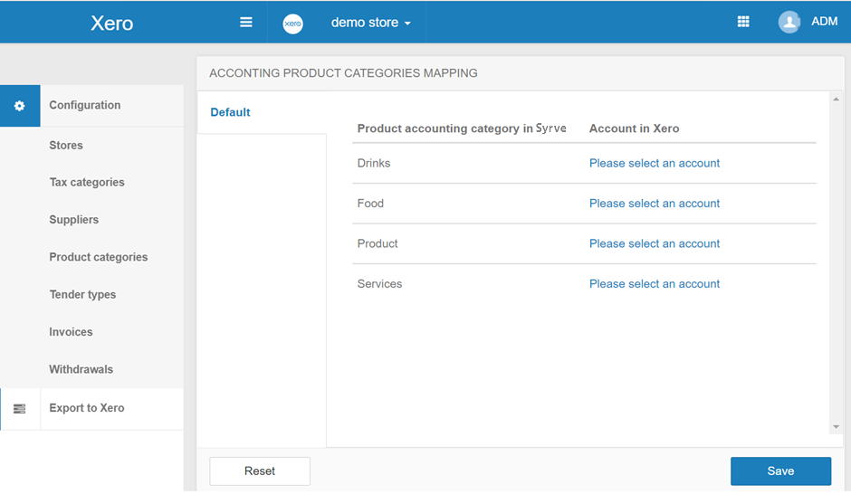
Task: Switch to the Default tab
Action: [230, 113]
